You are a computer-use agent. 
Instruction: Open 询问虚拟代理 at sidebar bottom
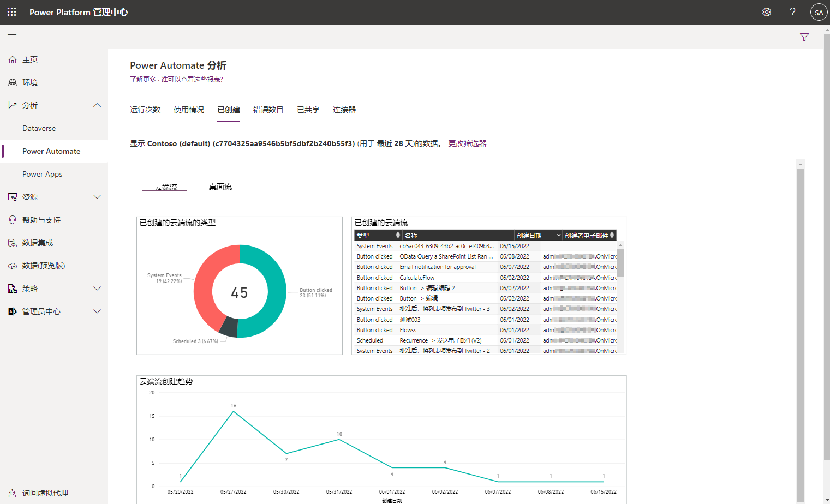click(x=45, y=493)
